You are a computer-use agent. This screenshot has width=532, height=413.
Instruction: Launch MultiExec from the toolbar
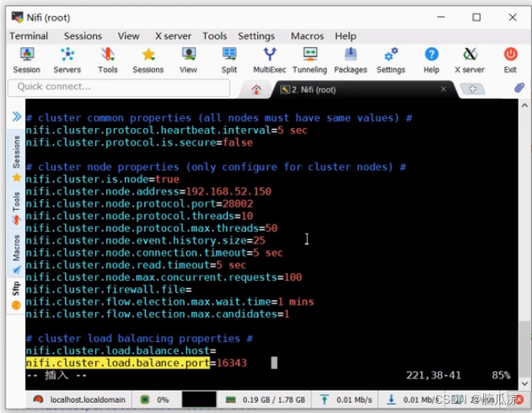(x=270, y=61)
